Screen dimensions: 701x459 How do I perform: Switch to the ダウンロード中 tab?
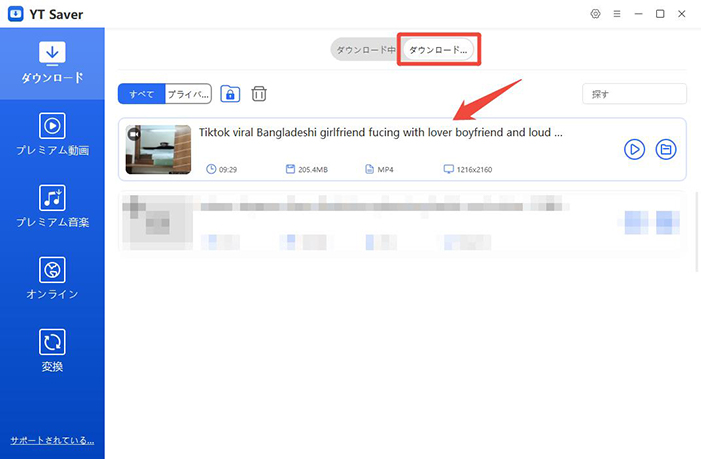point(365,50)
